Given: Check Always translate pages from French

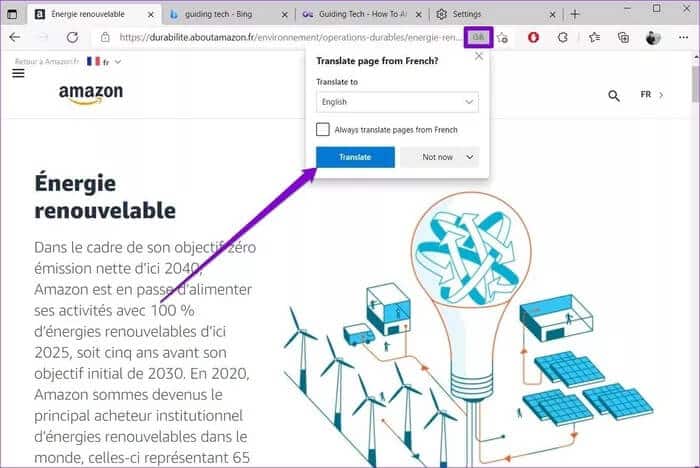Looking at the screenshot, I should 322,130.
